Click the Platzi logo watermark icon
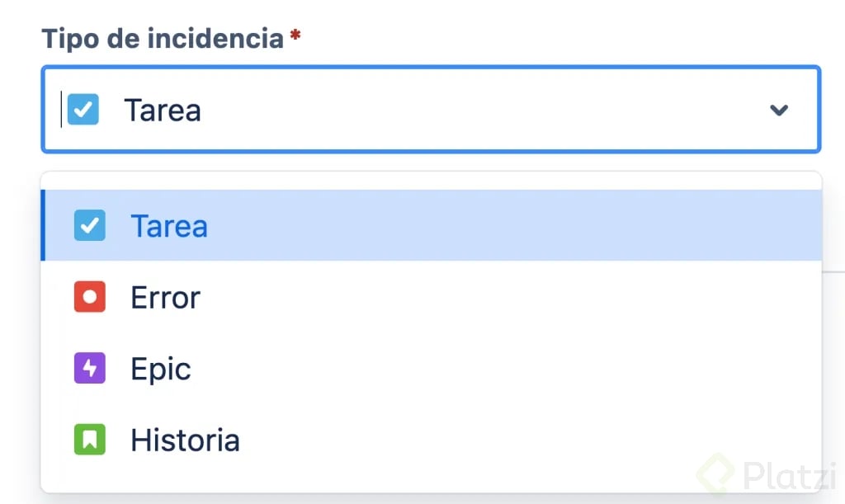This screenshot has width=845, height=504. pyautogui.click(x=715, y=474)
